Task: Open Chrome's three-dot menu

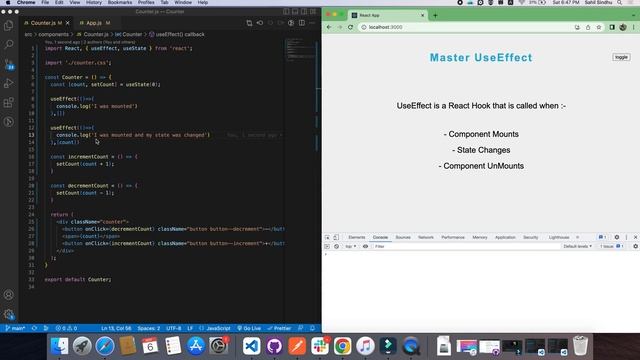Action: click(633, 27)
